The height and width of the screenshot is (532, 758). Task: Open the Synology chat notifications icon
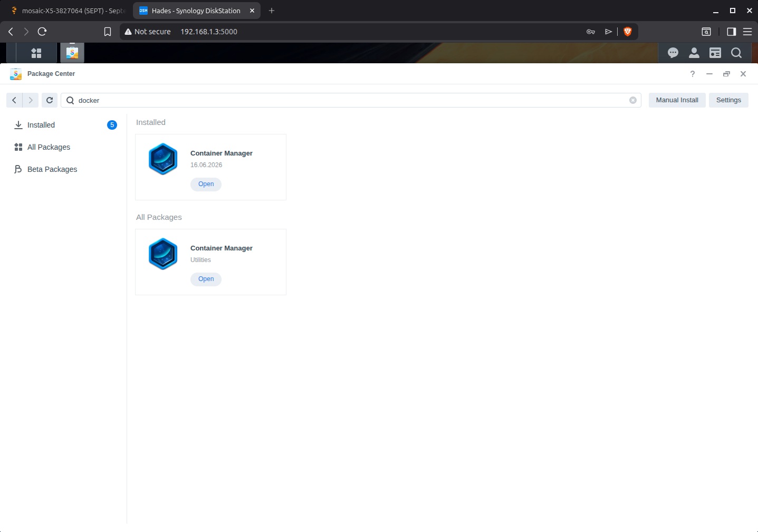673,53
